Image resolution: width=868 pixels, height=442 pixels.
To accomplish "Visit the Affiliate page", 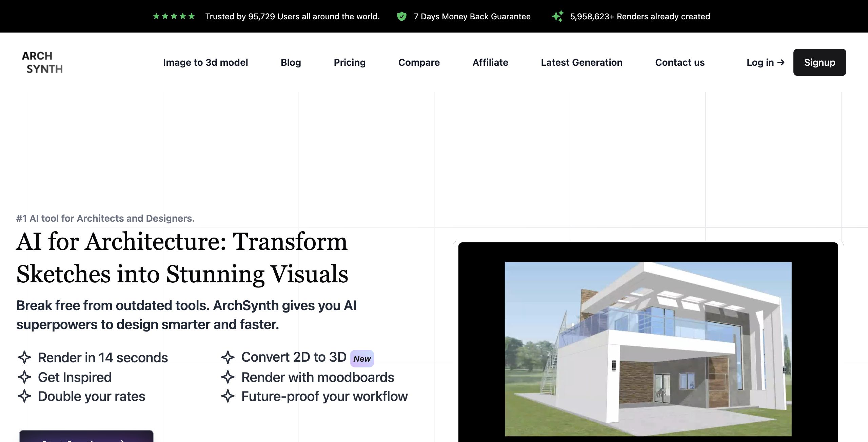I will [x=490, y=62].
